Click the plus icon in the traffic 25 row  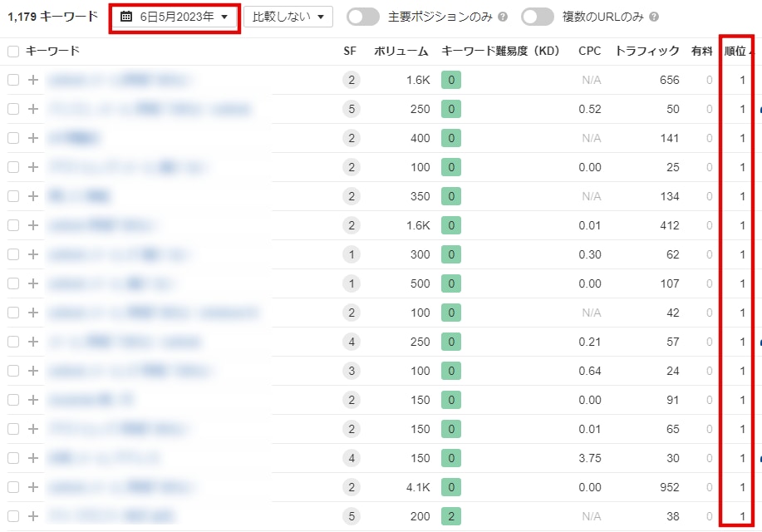pyautogui.click(x=33, y=167)
